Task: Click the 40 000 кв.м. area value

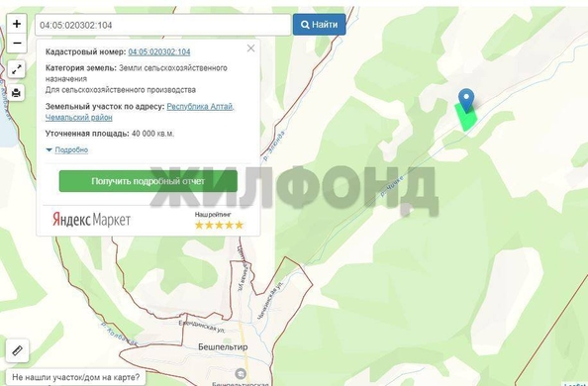Action: coord(152,134)
